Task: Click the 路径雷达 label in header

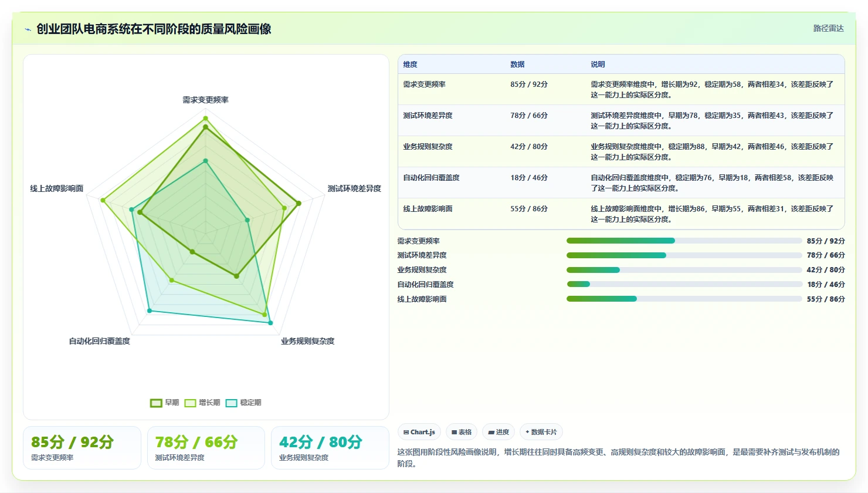Action: [x=828, y=28]
